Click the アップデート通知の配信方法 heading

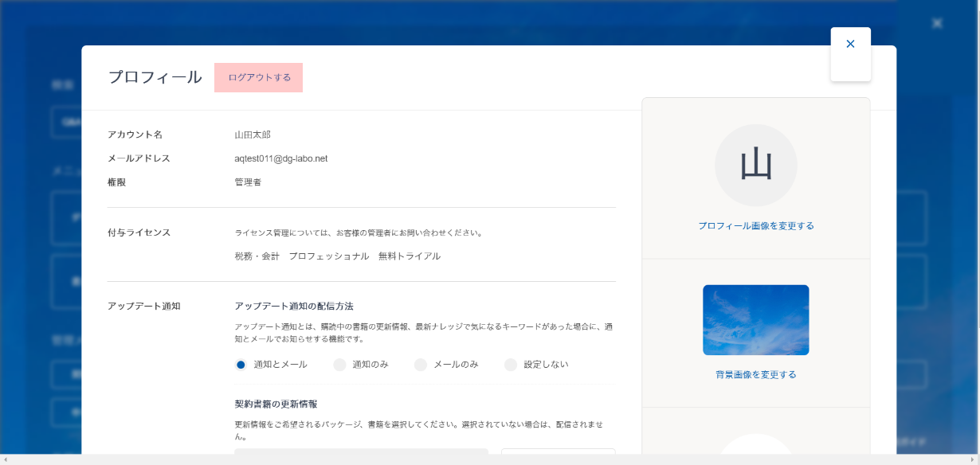(x=294, y=306)
